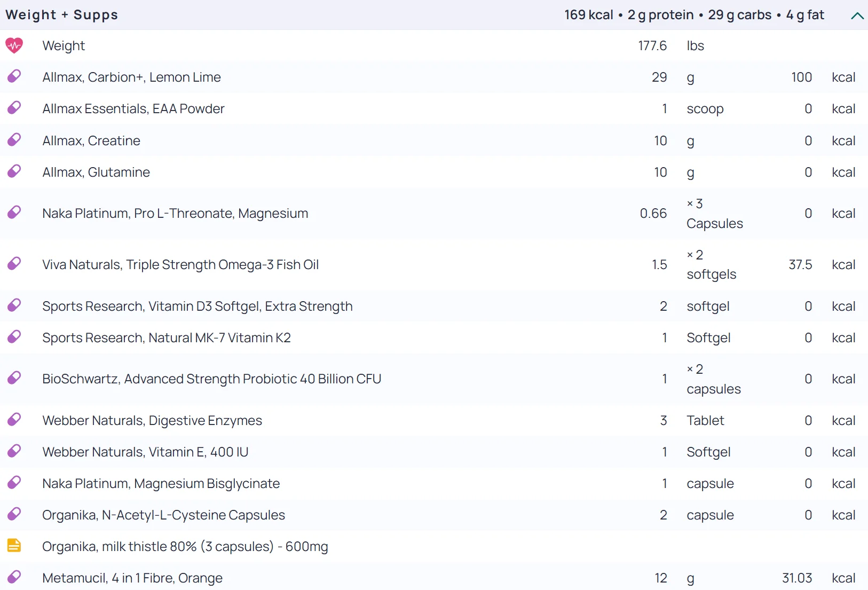The height and width of the screenshot is (590, 868).
Task: Click the yellow note icon for milk thistle
Action: click(x=14, y=546)
